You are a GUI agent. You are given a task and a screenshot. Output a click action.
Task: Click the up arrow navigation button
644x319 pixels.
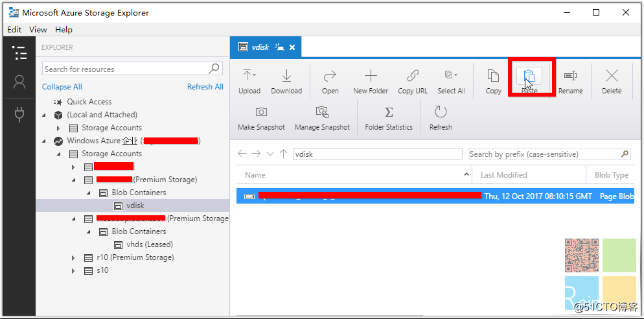tap(283, 154)
